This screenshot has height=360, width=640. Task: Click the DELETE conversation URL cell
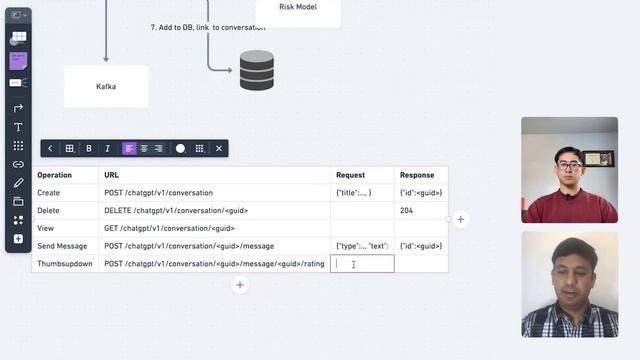(x=214, y=211)
